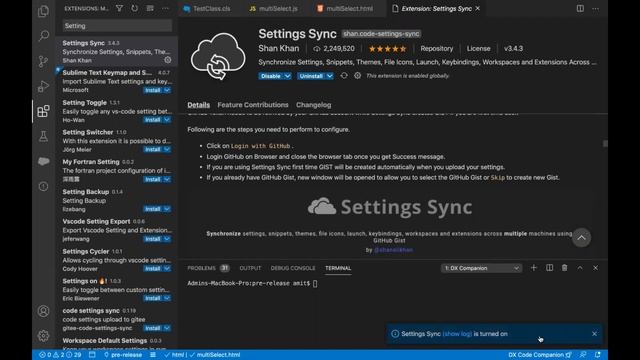Open the Explorer view in activity bar
640x360 pixels.
[x=43, y=11]
